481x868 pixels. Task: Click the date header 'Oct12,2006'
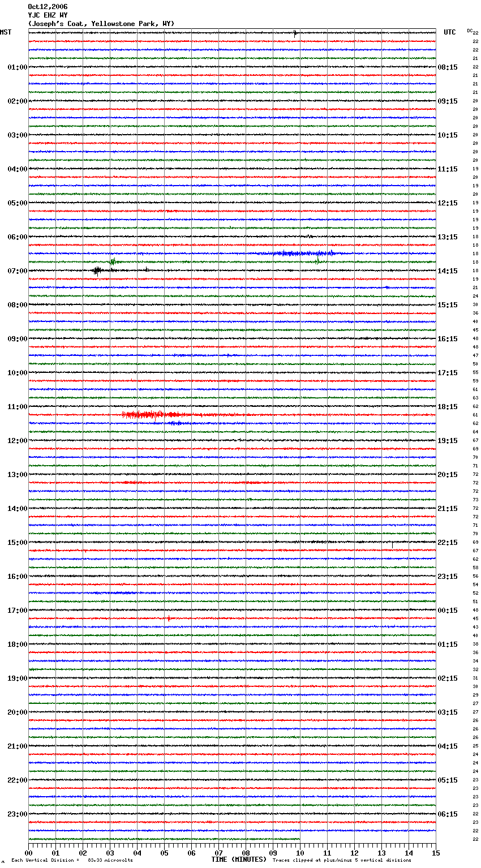click(48, 7)
